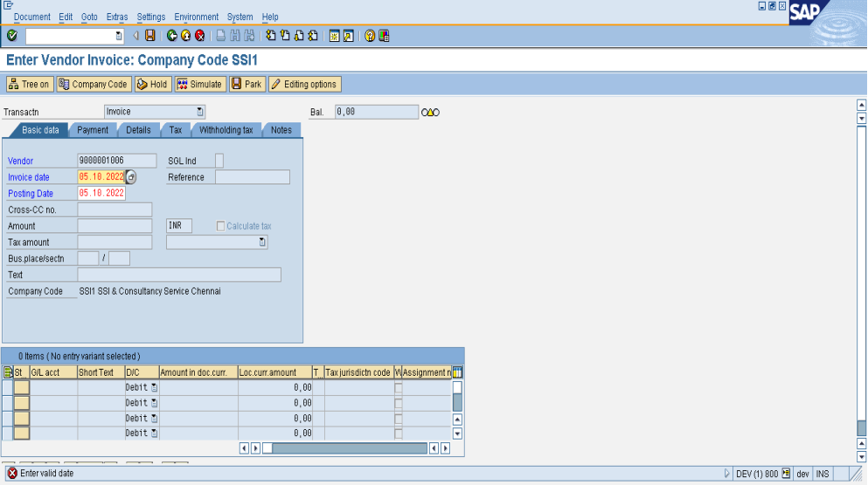Open Help via yellow question mark icon
This screenshot has height=485, width=868.
pyautogui.click(x=370, y=36)
